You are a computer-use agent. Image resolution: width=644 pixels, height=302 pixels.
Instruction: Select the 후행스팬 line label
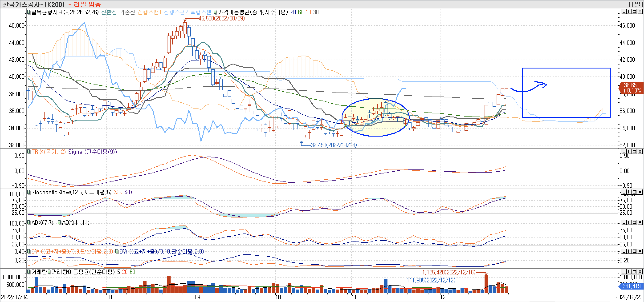point(200,12)
